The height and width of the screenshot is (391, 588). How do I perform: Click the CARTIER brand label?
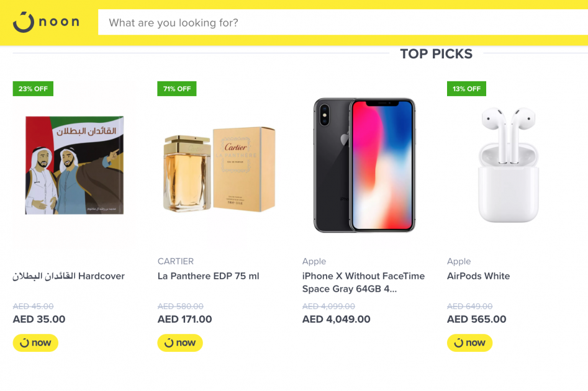click(176, 261)
